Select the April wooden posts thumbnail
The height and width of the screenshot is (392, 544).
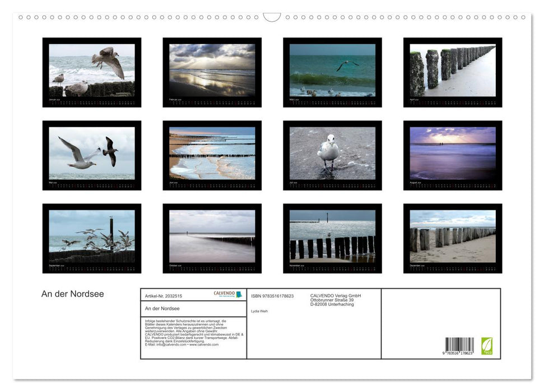click(x=453, y=73)
